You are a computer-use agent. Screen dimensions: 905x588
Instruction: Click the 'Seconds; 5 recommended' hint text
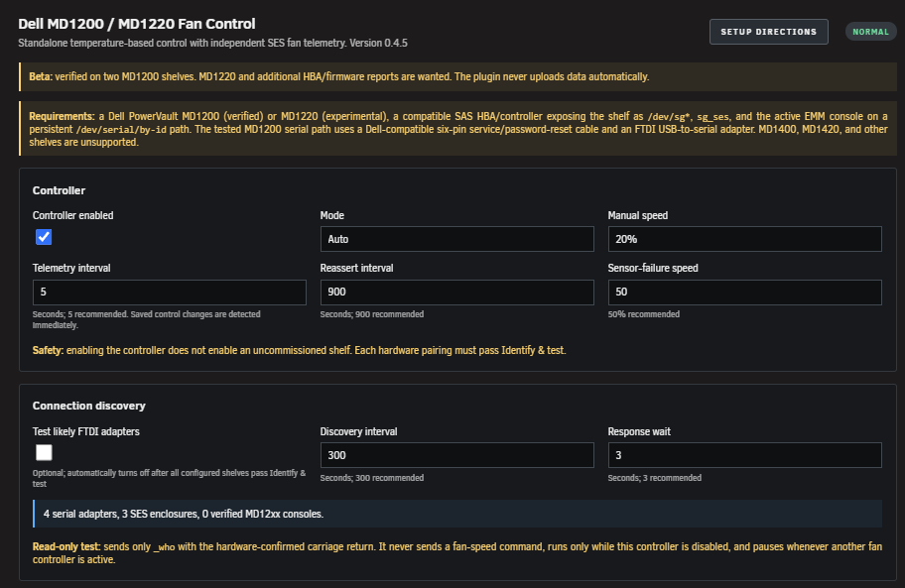click(147, 320)
